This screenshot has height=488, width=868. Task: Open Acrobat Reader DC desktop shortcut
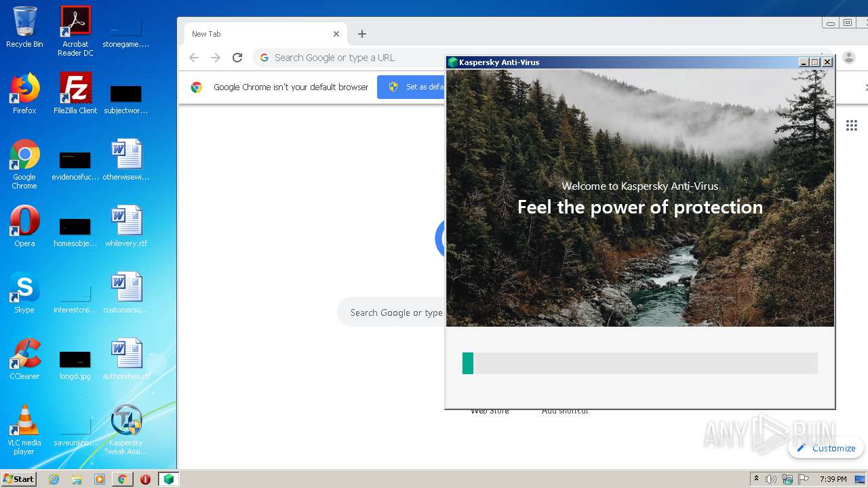coord(75,31)
